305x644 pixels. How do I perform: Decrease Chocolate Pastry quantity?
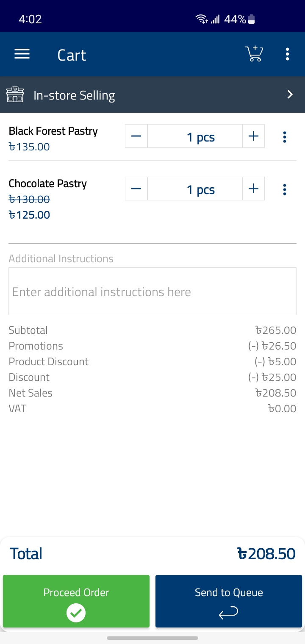tap(136, 189)
